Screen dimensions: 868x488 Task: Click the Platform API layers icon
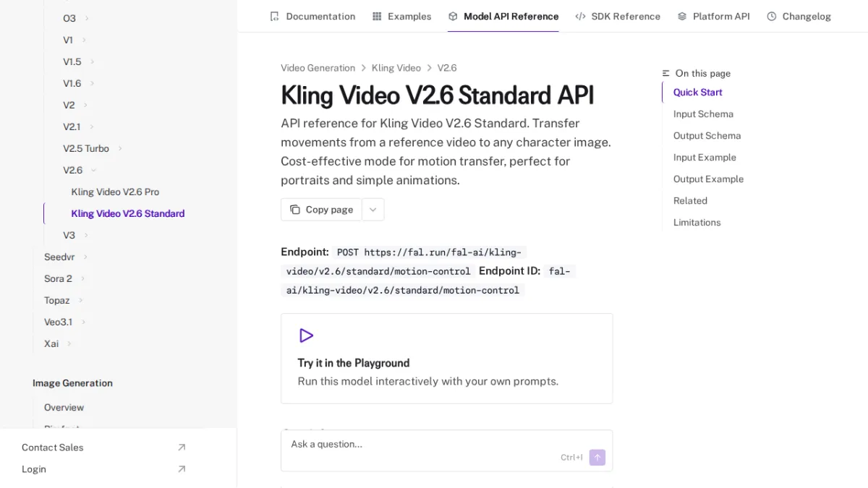(x=682, y=16)
